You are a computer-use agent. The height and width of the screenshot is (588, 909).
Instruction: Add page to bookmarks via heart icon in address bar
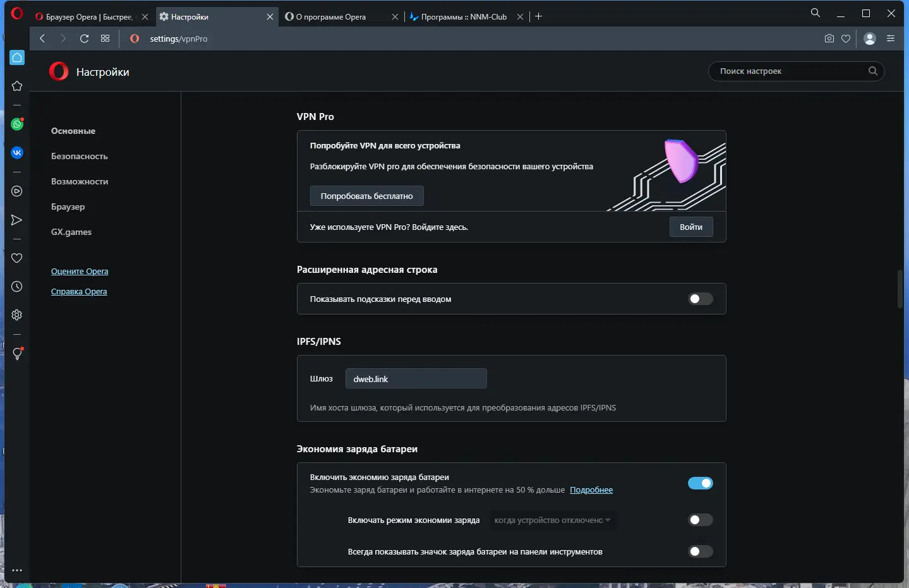pyautogui.click(x=846, y=39)
